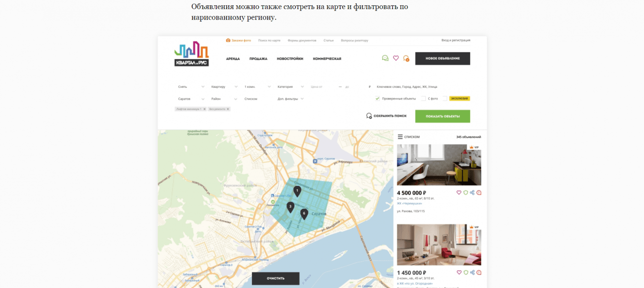Share the 1 450 000 ₽ listing

pos(472,273)
